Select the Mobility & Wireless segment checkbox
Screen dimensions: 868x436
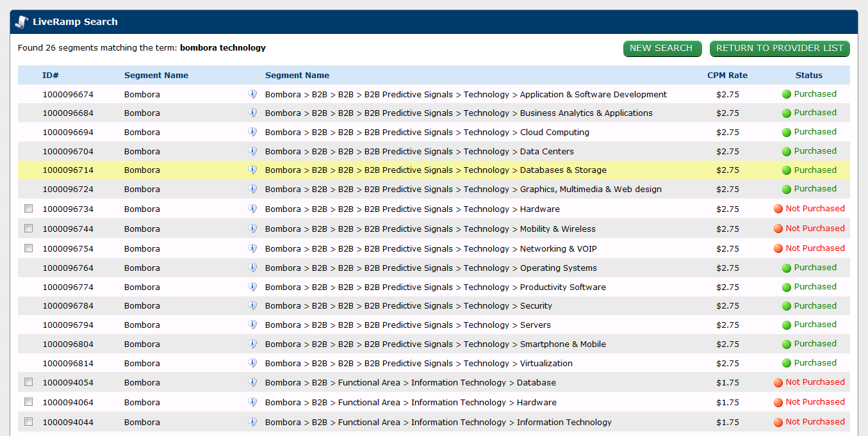tap(28, 229)
